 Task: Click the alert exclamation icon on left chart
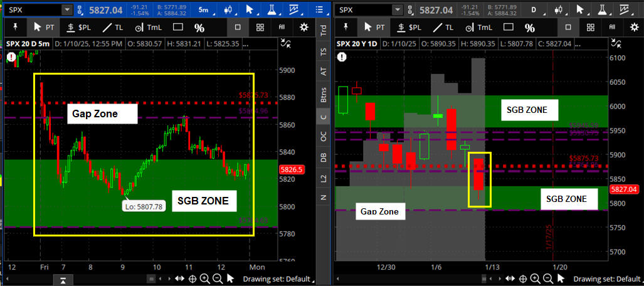pyautogui.click(x=11, y=56)
